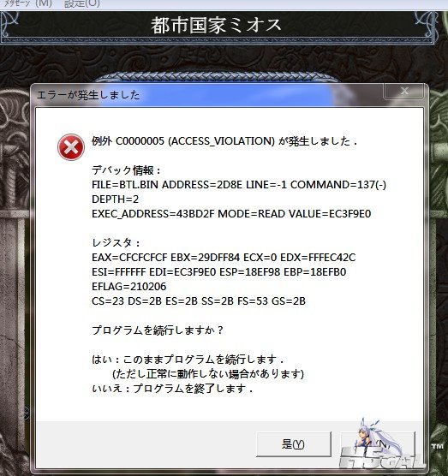Select the ACCESS_VIOLATION exception message line

(x=224, y=141)
